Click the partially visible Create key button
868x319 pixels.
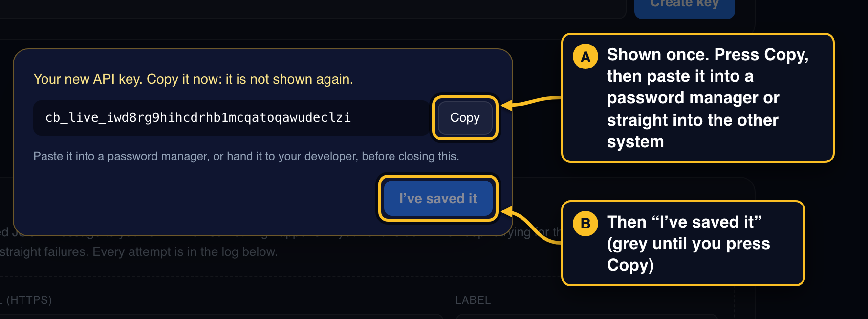(684, 7)
